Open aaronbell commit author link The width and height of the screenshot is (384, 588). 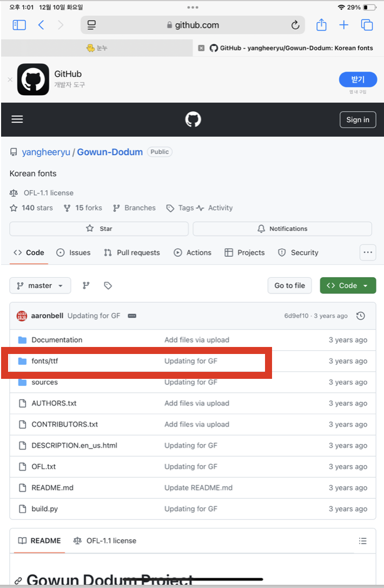(x=47, y=316)
